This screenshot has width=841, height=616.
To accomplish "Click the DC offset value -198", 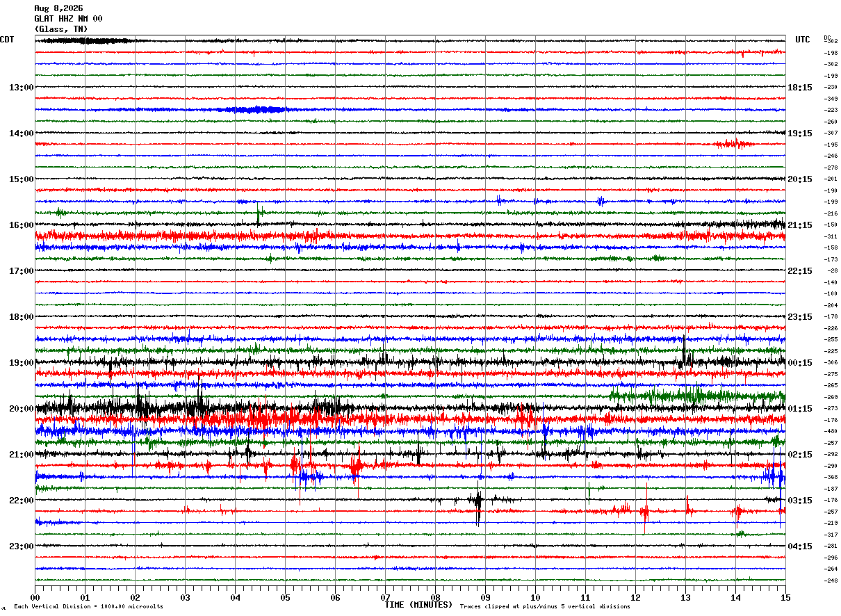I will [831, 53].
